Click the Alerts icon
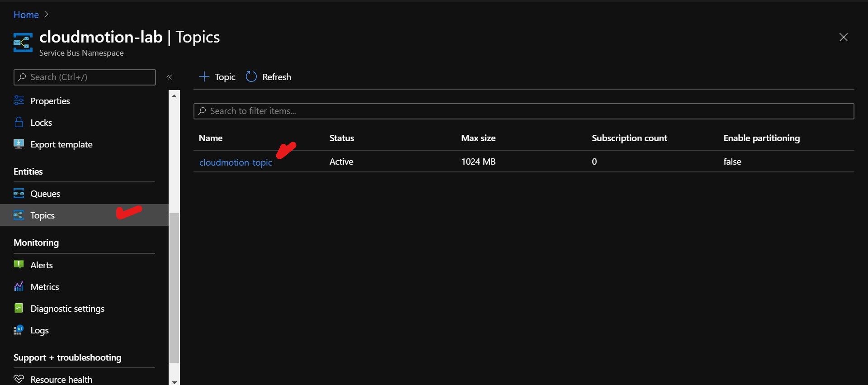Image resolution: width=868 pixels, height=385 pixels. click(19, 264)
